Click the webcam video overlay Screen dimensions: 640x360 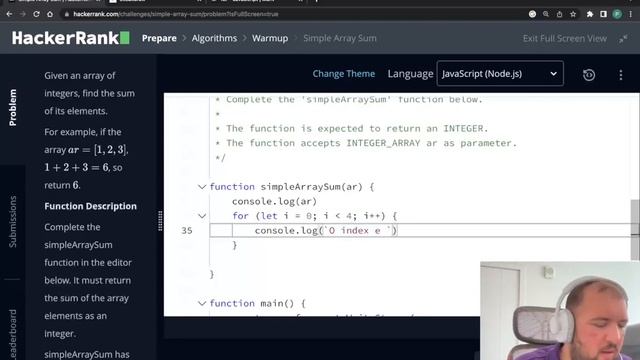point(560,311)
